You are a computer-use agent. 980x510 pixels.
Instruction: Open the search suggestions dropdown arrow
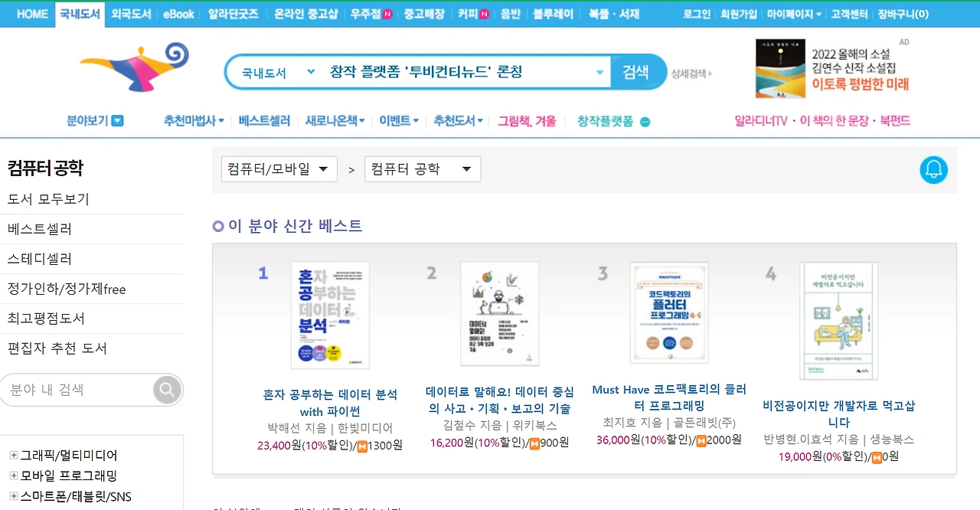pos(599,73)
